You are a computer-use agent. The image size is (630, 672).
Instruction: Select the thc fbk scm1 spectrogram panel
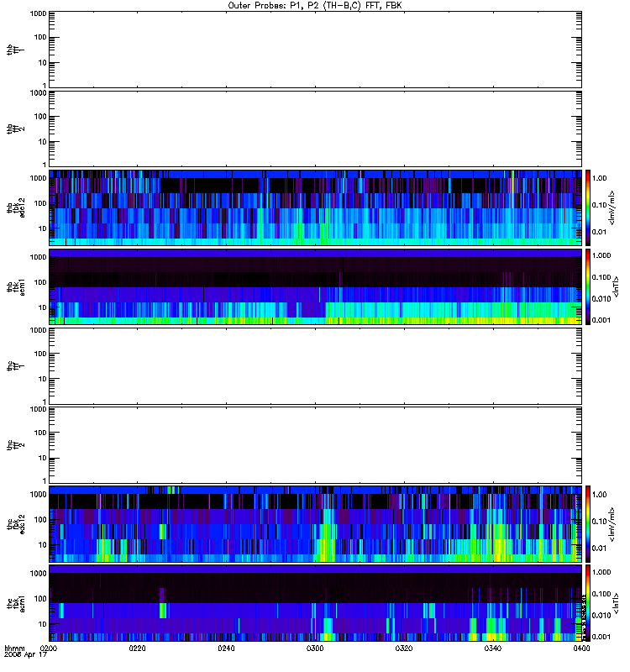(316, 603)
